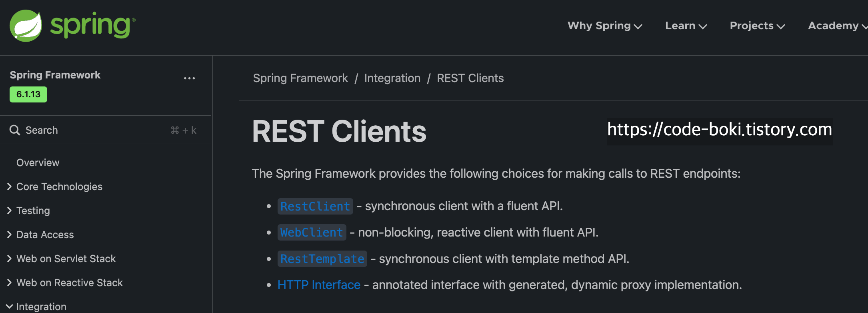Follow the WebClient code link
Image resolution: width=868 pixels, height=313 pixels.
pos(312,233)
